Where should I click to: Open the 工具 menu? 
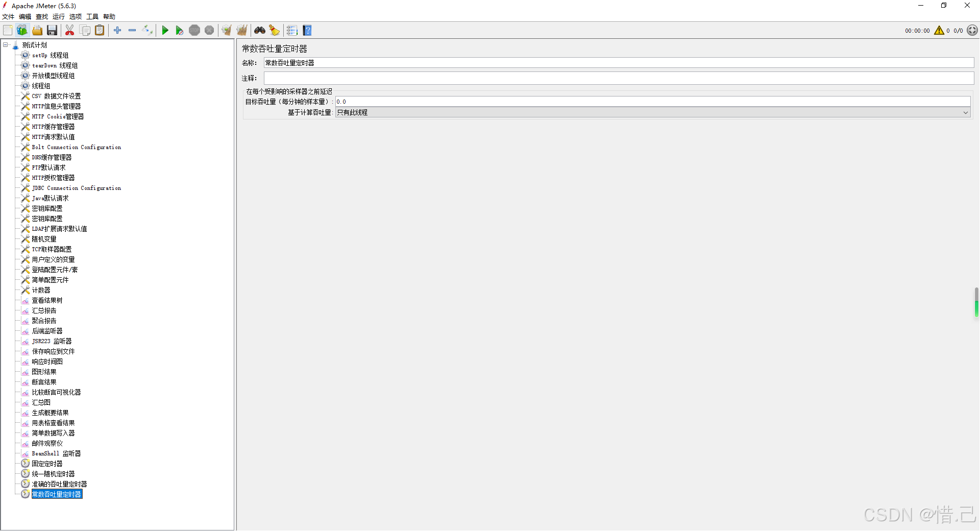tap(92, 17)
